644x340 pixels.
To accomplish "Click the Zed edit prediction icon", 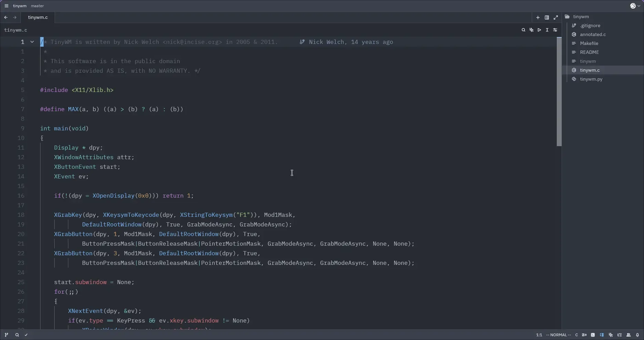I will point(584,335).
